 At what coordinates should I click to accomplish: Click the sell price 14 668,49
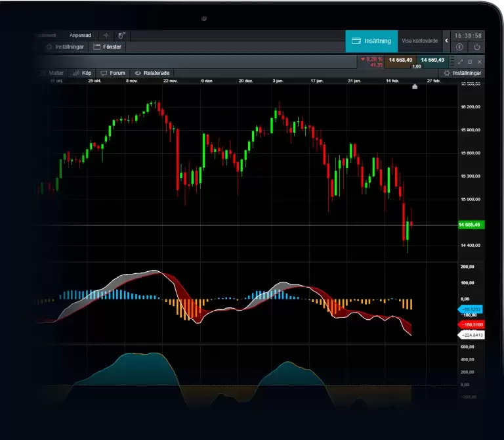pos(400,60)
